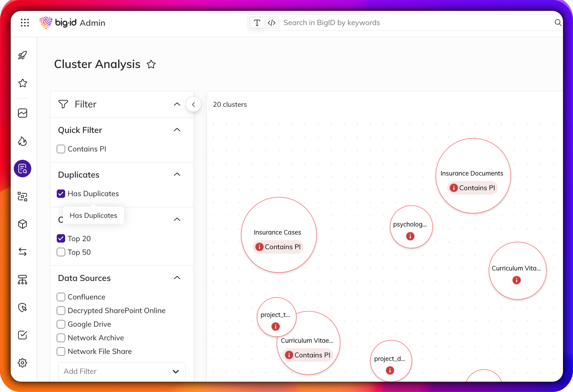The image size is (573, 392).
Task: Star the Cluster Analysis page title
Action: click(151, 64)
